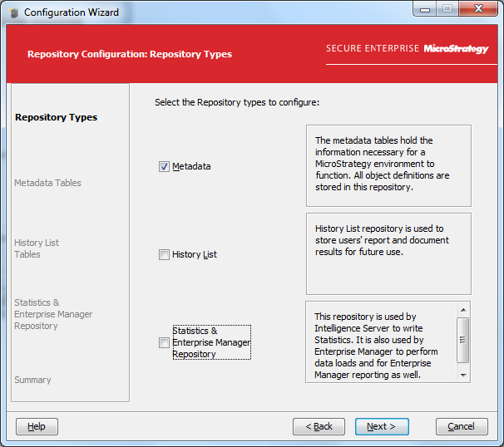Viewport: 504px width, 447px height.
Task: Click the History List description box
Action: (388, 253)
